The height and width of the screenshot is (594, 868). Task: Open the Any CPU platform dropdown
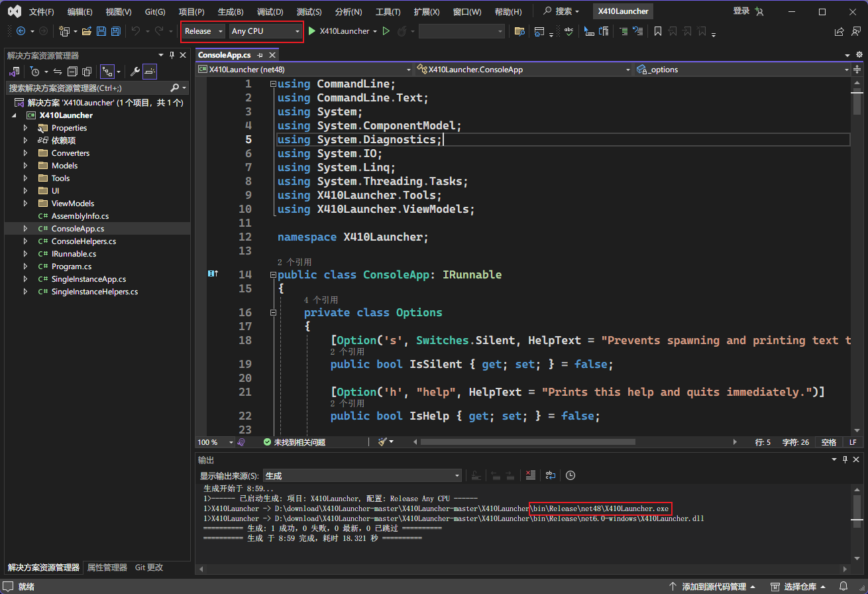[265, 31]
